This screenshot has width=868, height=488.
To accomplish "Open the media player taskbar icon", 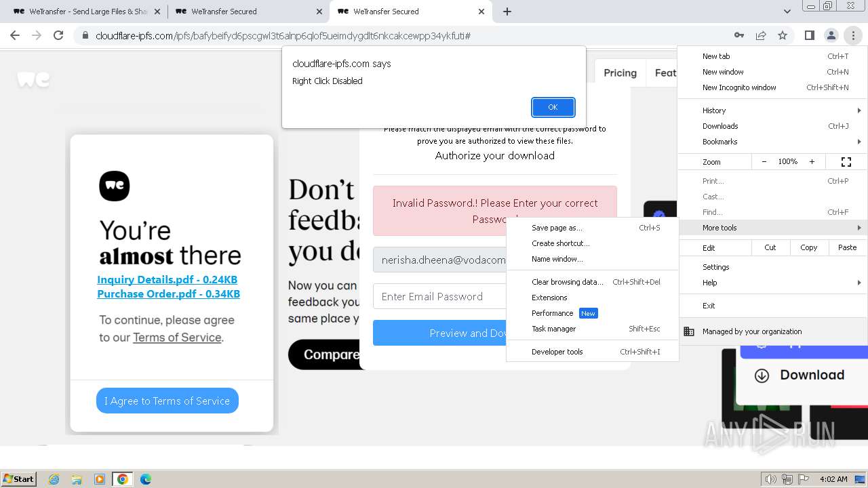I will 100,479.
